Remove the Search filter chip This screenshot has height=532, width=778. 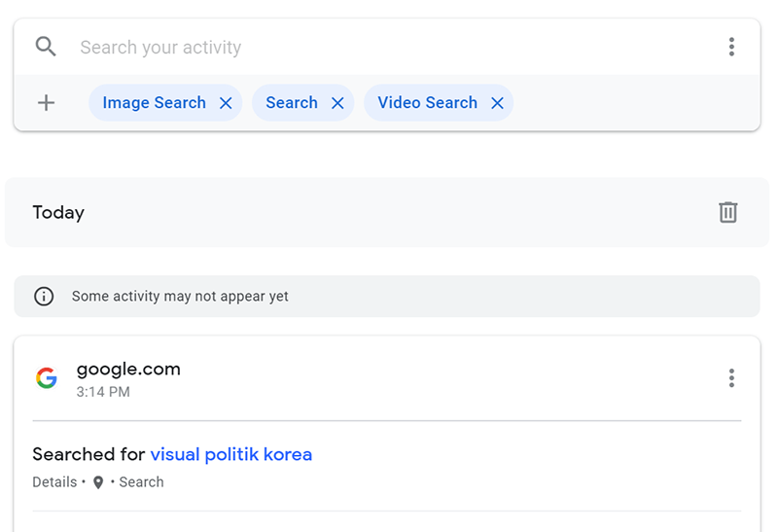click(337, 103)
